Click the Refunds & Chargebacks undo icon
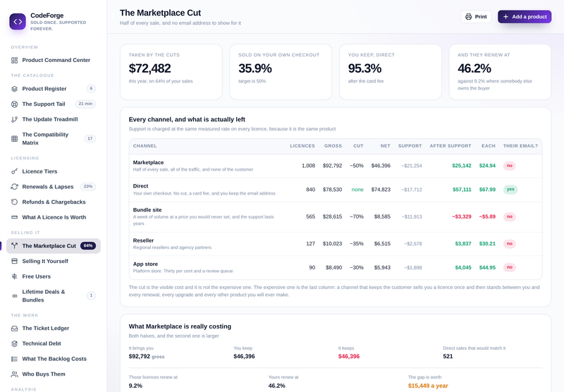The width and height of the screenshot is (564, 392). point(14,202)
